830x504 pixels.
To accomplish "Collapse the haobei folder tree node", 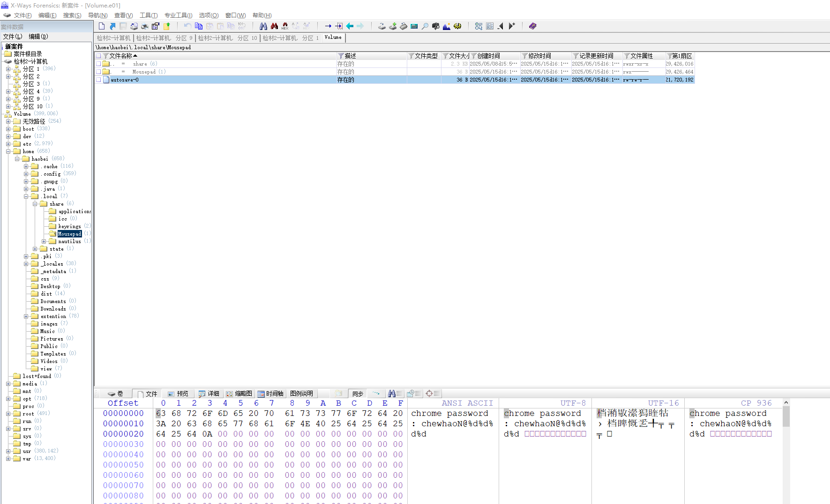I will (17, 159).
